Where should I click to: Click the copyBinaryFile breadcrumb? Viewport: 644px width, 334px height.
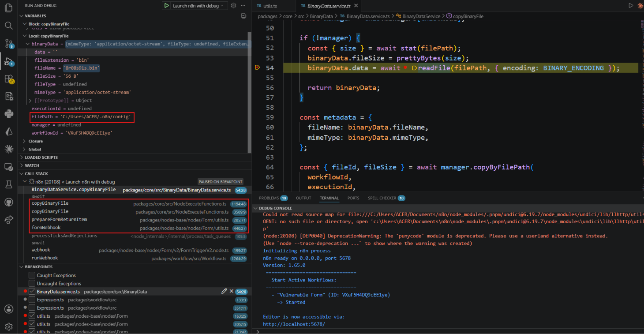click(468, 16)
